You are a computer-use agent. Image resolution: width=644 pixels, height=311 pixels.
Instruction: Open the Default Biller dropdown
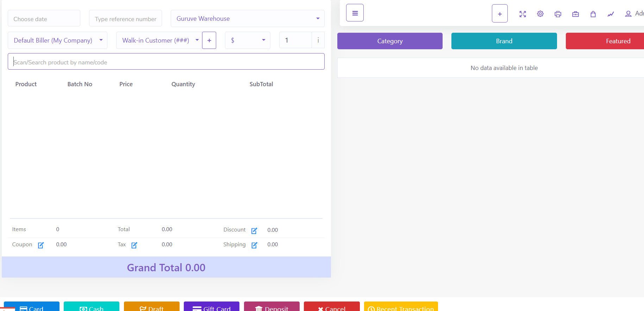tap(57, 40)
